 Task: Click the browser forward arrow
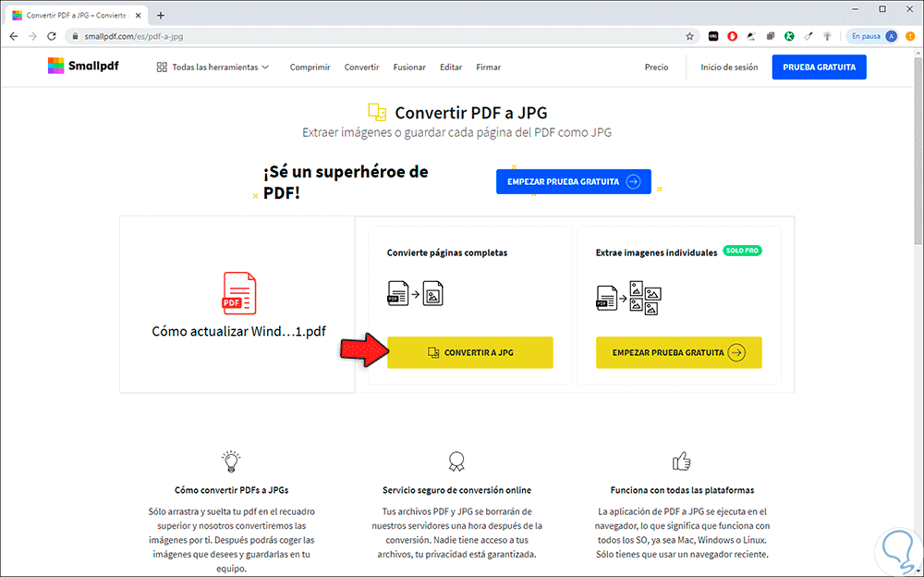[32, 36]
